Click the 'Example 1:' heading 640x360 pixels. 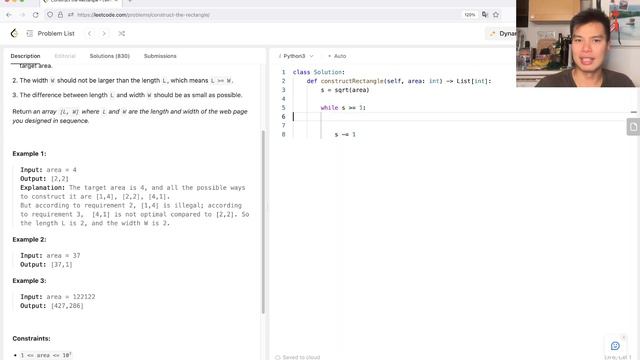tap(29, 154)
